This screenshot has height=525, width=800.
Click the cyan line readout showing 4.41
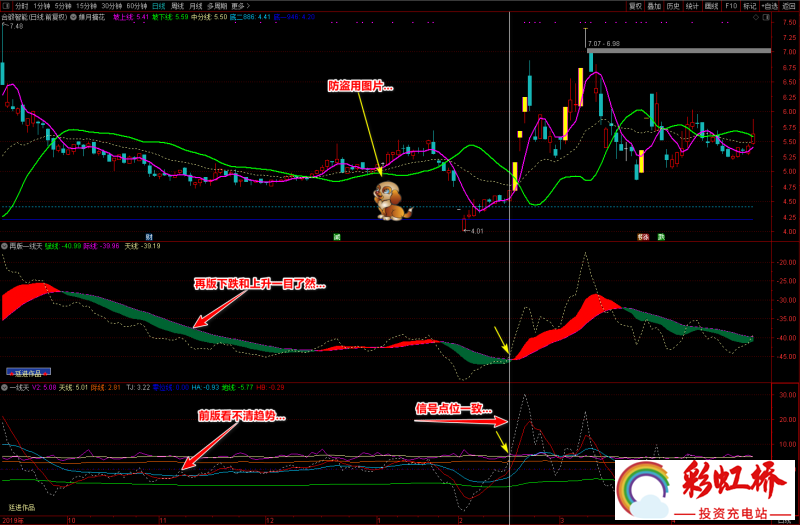250,17
